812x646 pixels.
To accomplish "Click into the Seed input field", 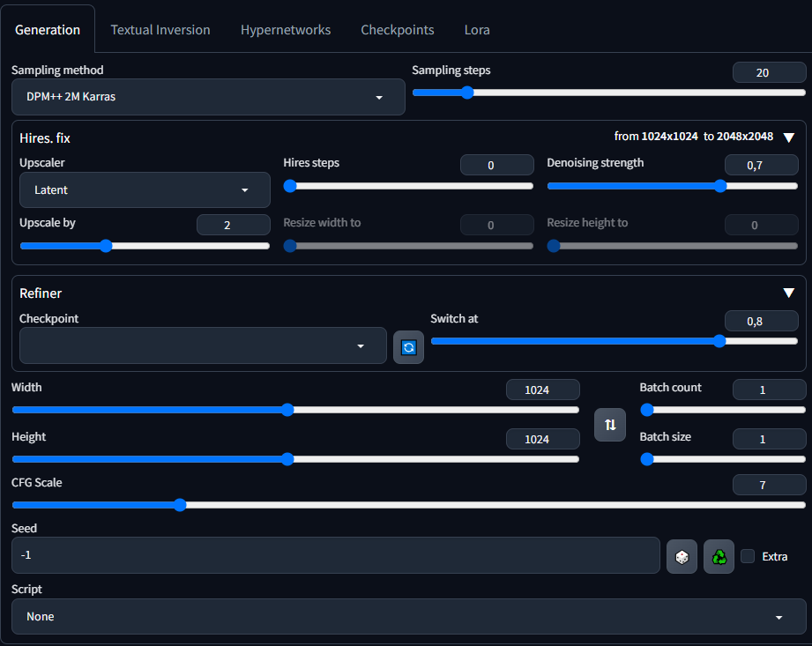I will (x=336, y=555).
